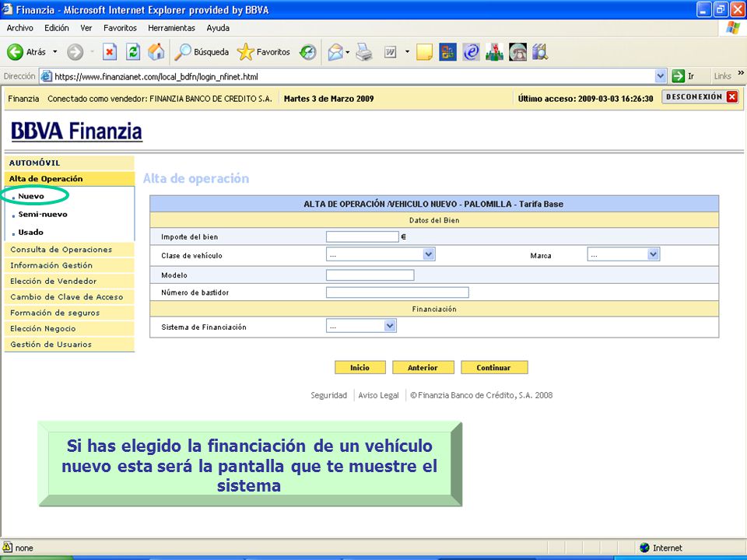This screenshot has height=560, width=747.
Task: Click the mail envelope icon
Action: (335, 52)
